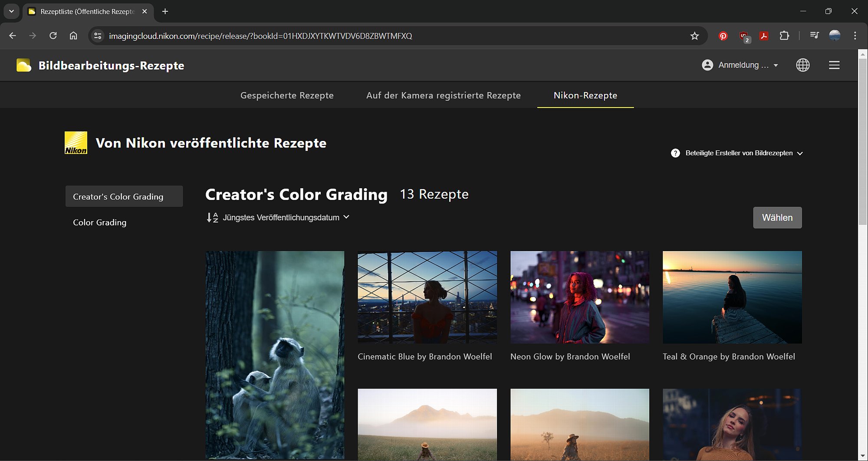Expand Beteiligte Ersteller von Bildrezepten
Viewport: 868px width, 461px height.
[738, 153]
